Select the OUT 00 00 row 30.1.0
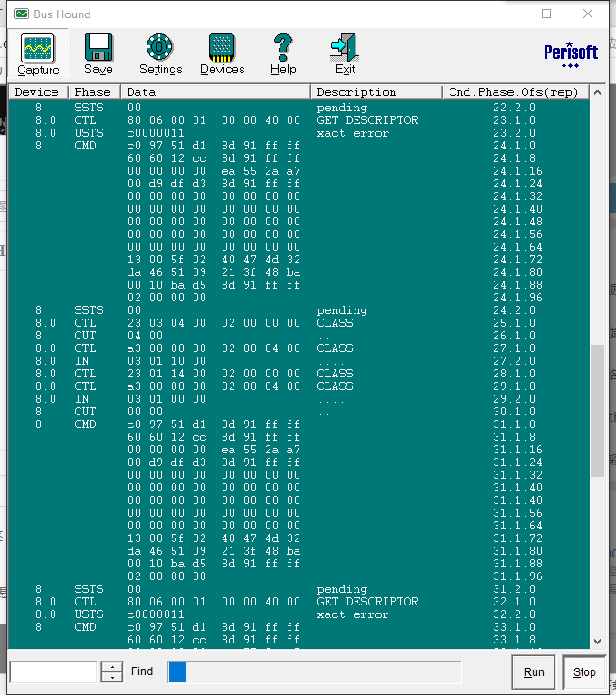Viewport: 616px width, 695px height. click(x=299, y=412)
